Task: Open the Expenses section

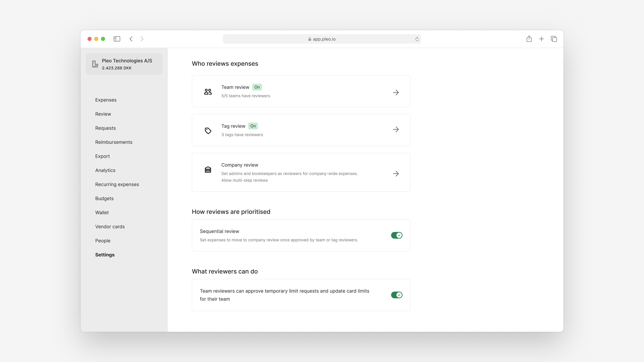Action: pos(106,100)
